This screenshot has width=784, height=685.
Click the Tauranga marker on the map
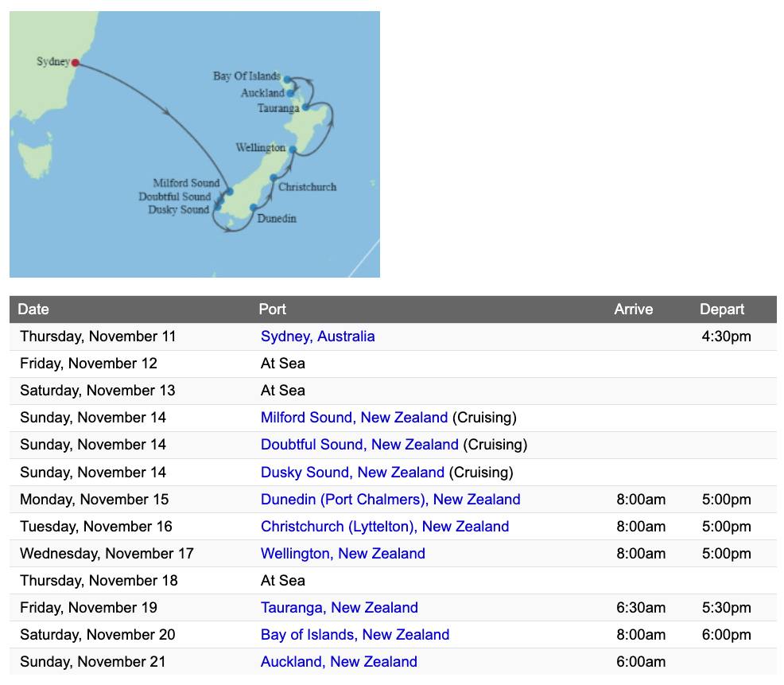coord(305,107)
